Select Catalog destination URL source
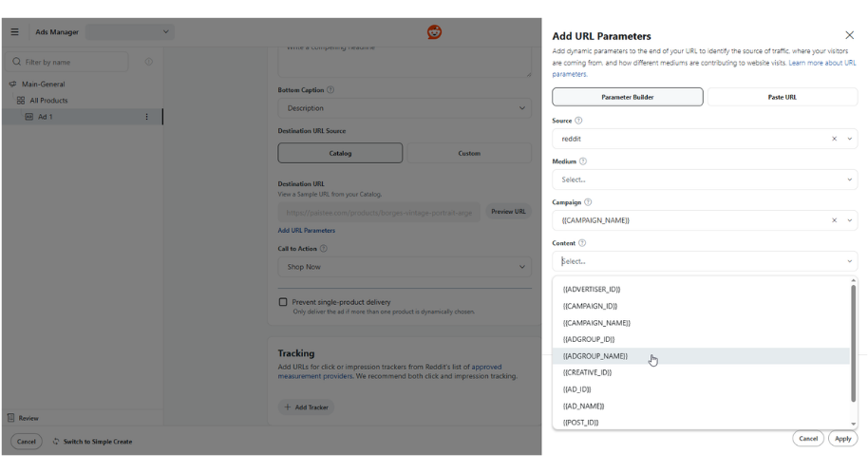 coord(340,154)
